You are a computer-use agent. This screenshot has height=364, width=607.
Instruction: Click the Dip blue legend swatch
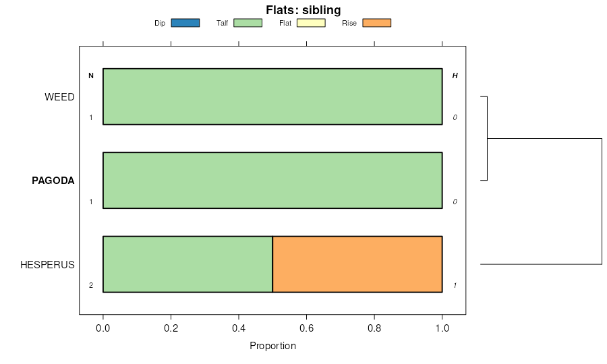(185, 23)
